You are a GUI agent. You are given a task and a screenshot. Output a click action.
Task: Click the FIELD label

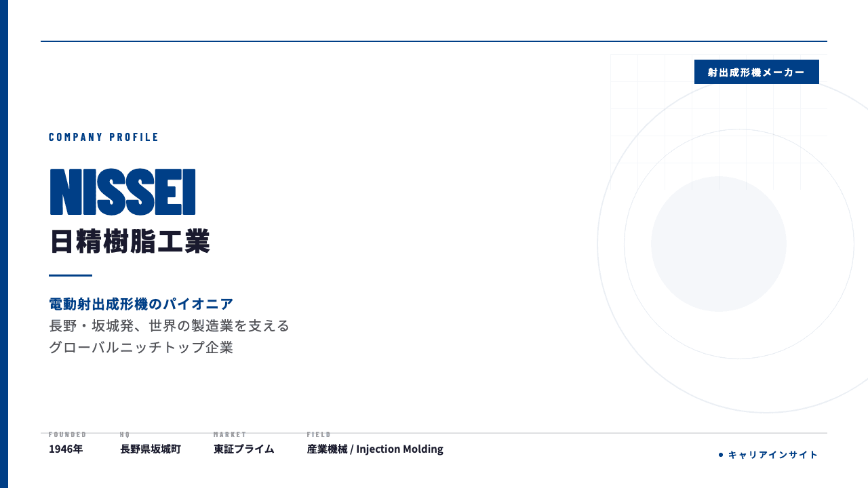(319, 434)
